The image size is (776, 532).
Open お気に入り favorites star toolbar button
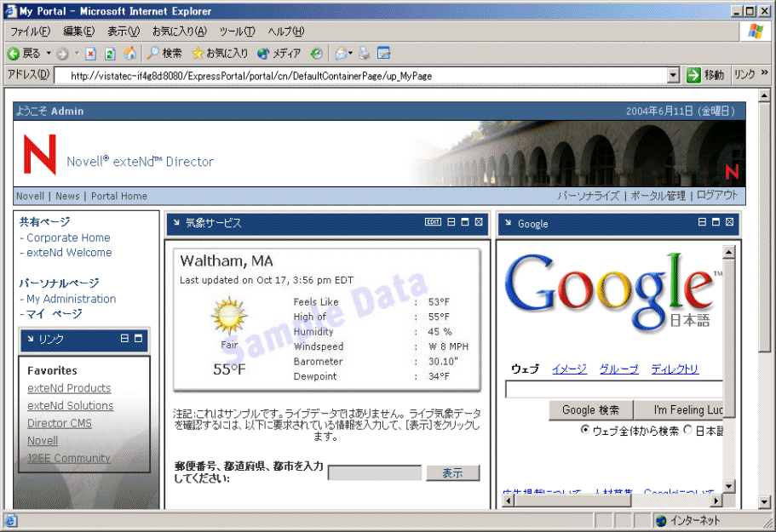[x=220, y=54]
